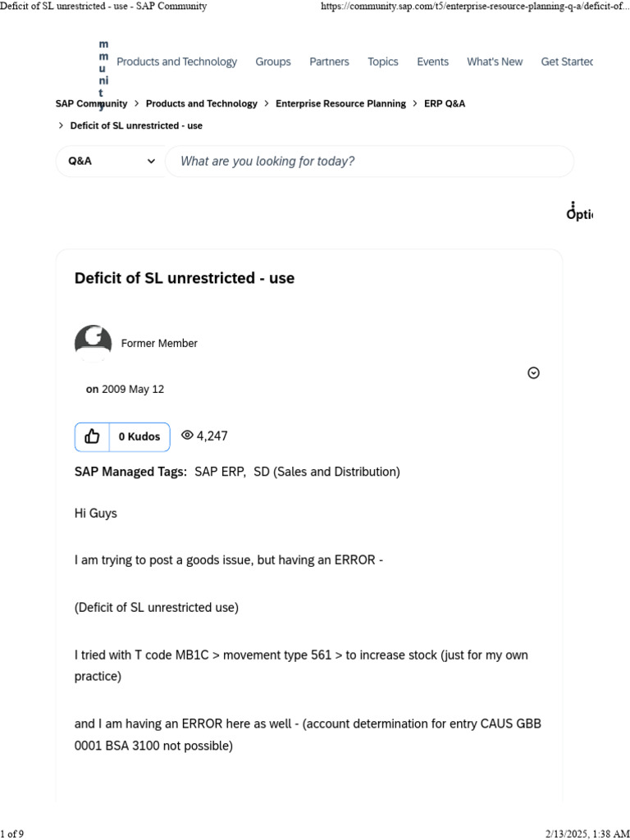Open the What's New link

[495, 62]
